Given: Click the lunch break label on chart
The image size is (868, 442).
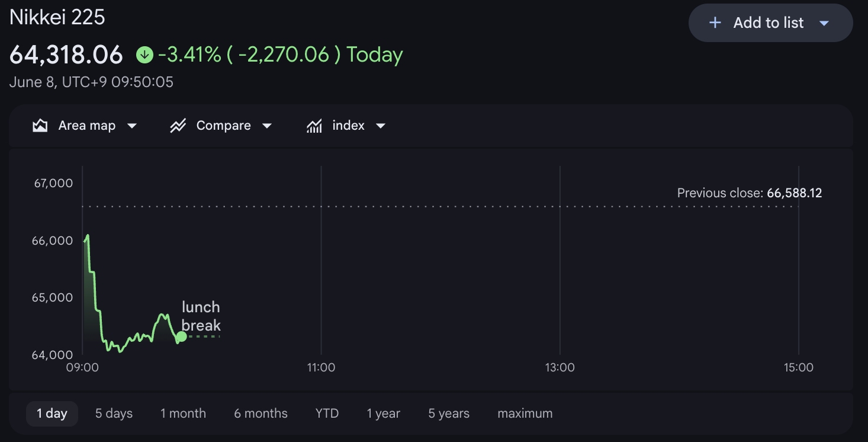Looking at the screenshot, I should point(201,316).
